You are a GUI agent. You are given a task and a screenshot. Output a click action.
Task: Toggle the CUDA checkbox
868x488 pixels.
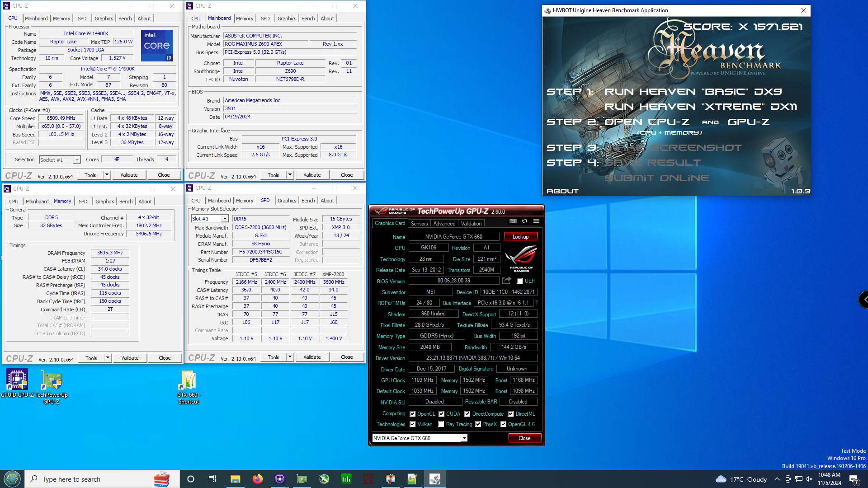click(x=441, y=413)
